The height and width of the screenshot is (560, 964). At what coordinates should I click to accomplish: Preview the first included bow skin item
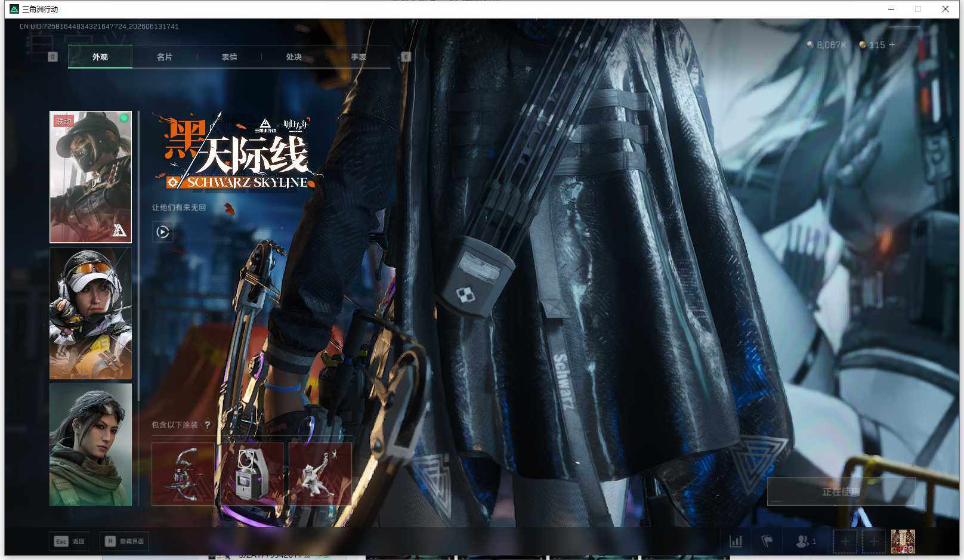[183, 474]
